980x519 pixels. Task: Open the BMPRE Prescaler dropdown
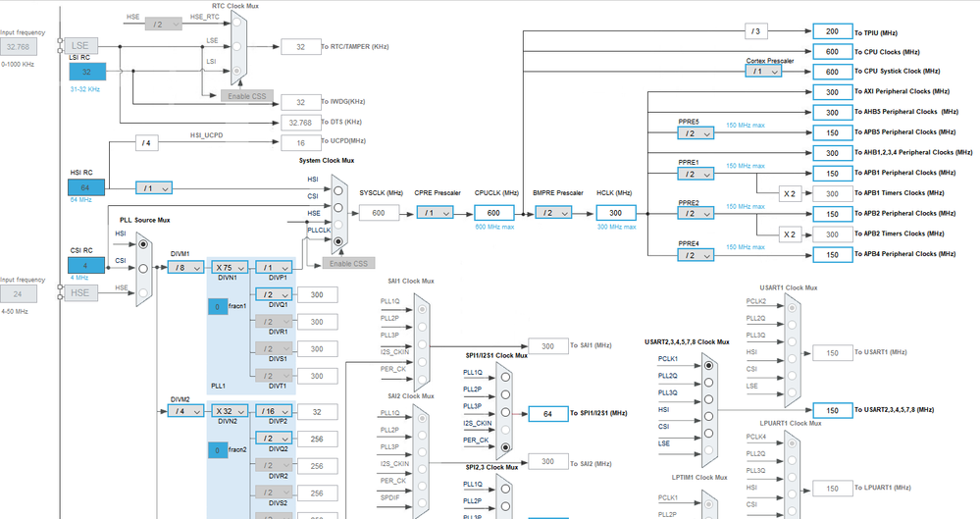(x=552, y=213)
